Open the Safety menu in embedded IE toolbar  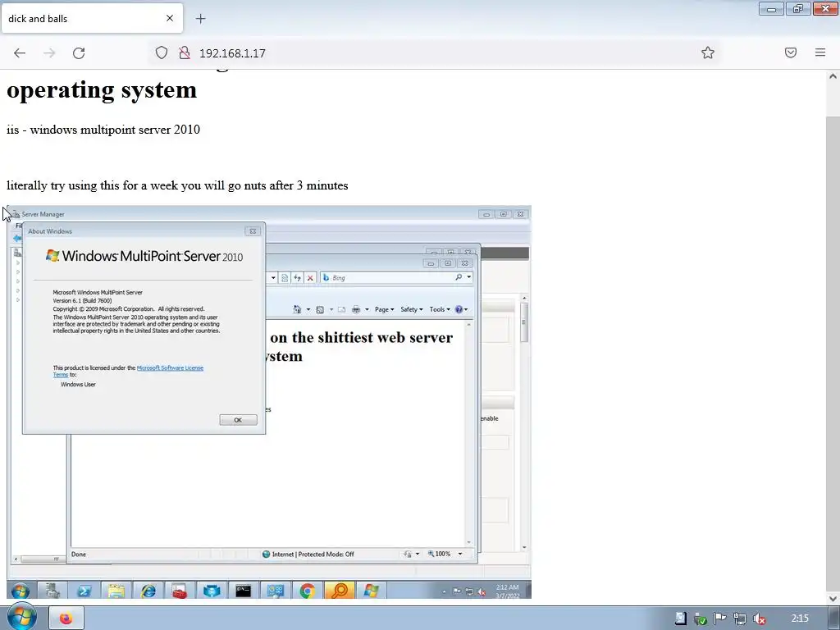[412, 309]
